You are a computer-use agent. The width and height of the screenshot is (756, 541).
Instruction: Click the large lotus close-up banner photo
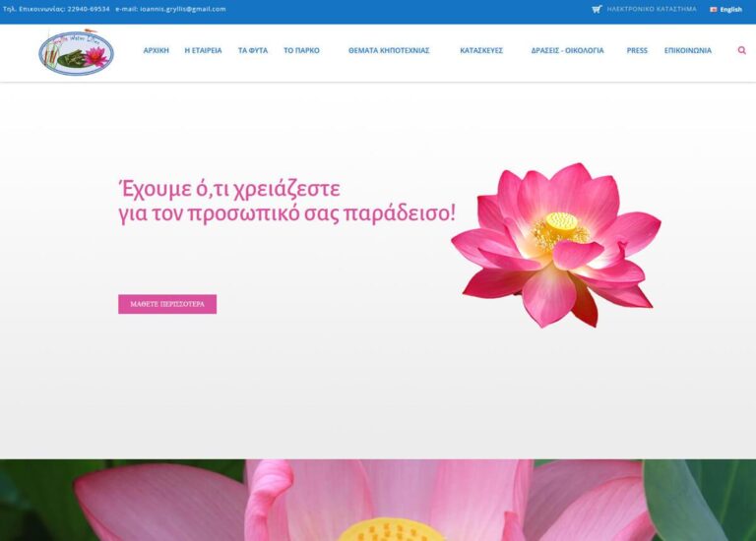click(x=378, y=500)
